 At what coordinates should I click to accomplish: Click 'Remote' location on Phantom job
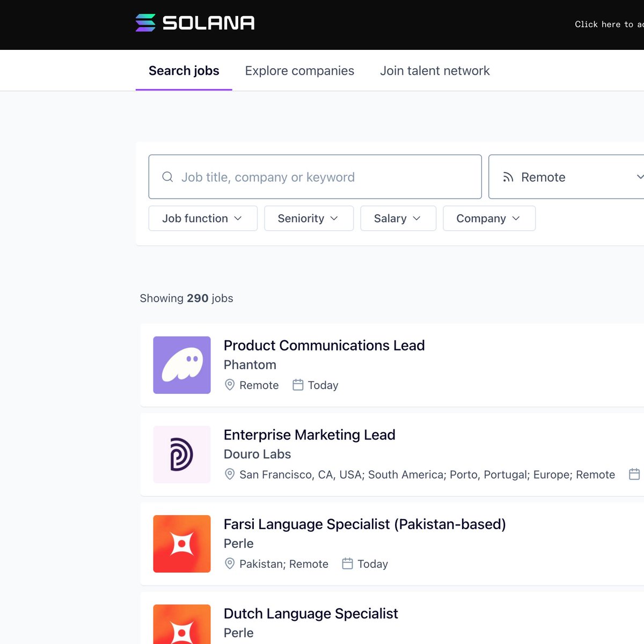pos(259,385)
